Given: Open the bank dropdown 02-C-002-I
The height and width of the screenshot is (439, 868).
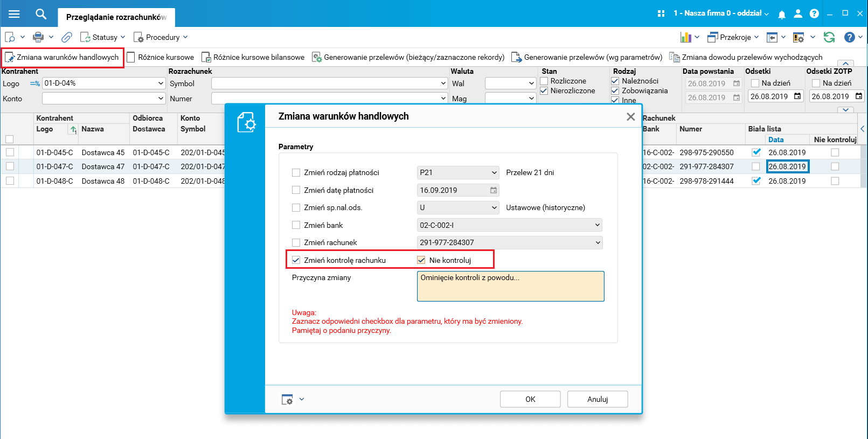Looking at the screenshot, I should click(x=510, y=225).
